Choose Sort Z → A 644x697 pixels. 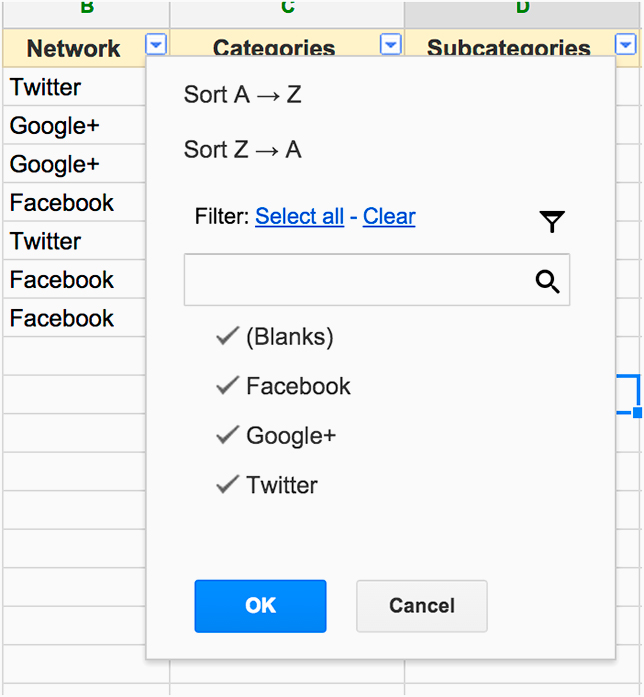pyautogui.click(x=243, y=149)
